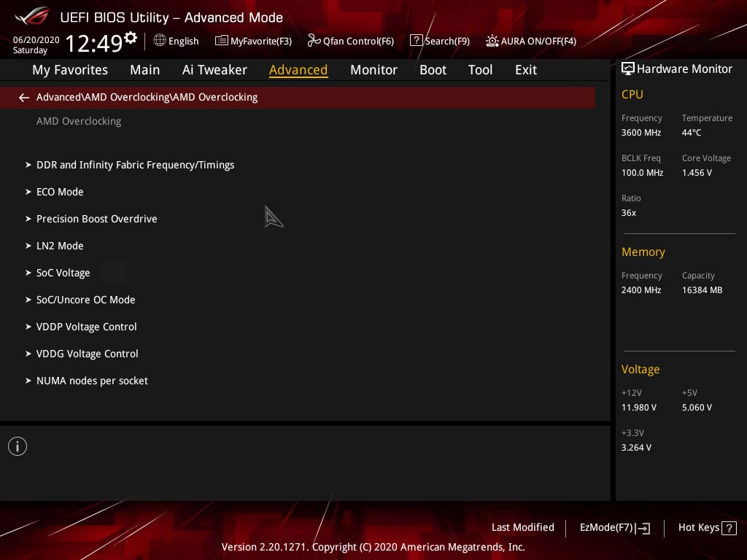Toggle AURA ON/OFF lighting icon

coord(492,41)
